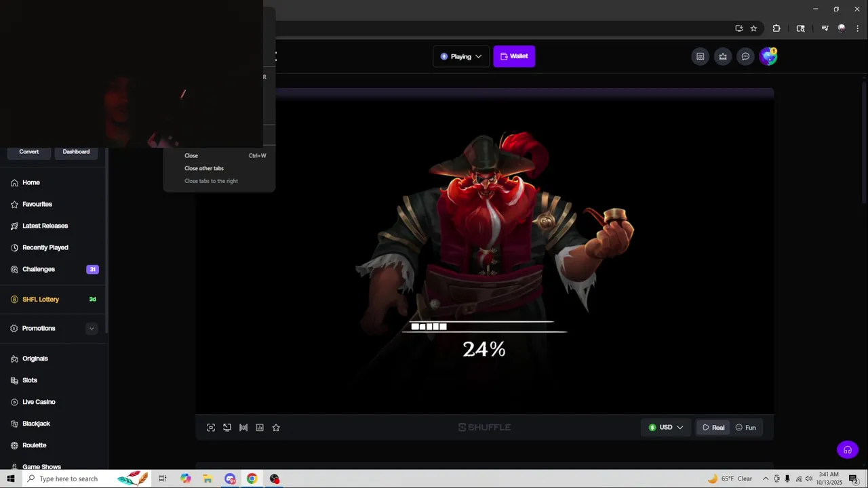The height and width of the screenshot is (488, 868).
Task: Open the recording app in taskbar
Action: [275, 479]
